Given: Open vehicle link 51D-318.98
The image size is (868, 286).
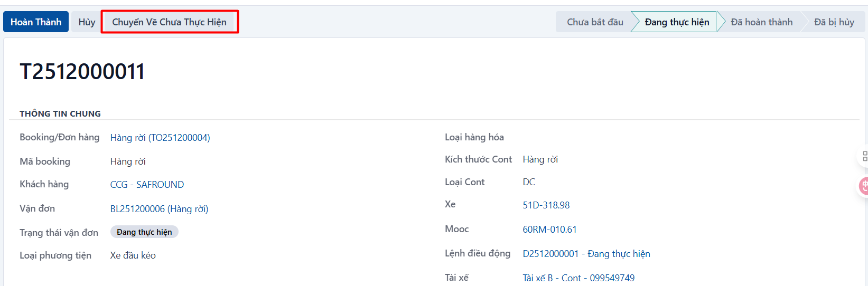Looking at the screenshot, I should [x=546, y=205].
